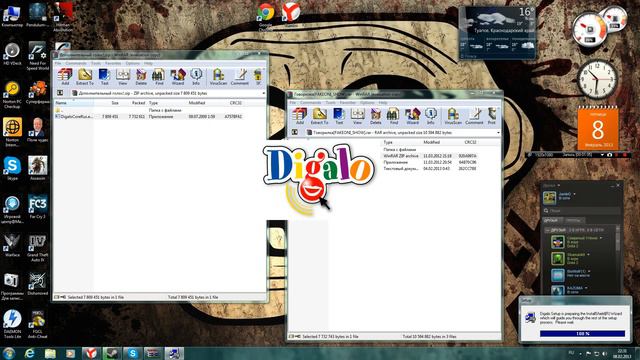This screenshot has height=360, width=640.
Task: Click View in the left ZIP WinRAR window
Action: 122,77
